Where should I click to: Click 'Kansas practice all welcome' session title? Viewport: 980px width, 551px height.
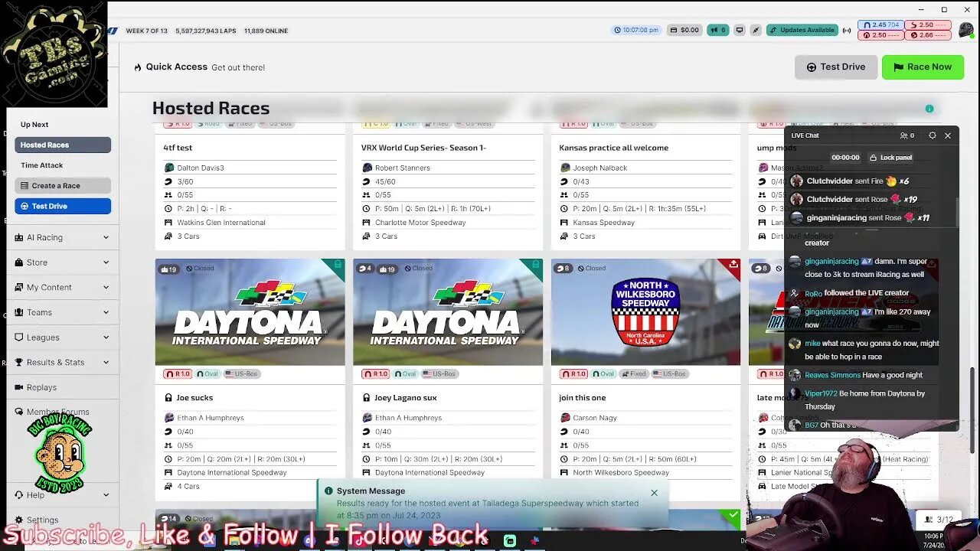click(x=613, y=148)
